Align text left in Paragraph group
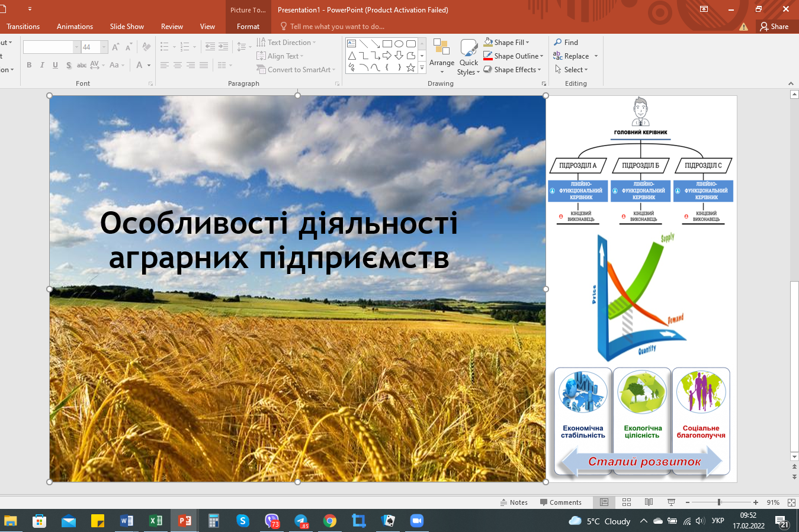Screen dimensions: 799x532 point(165,65)
